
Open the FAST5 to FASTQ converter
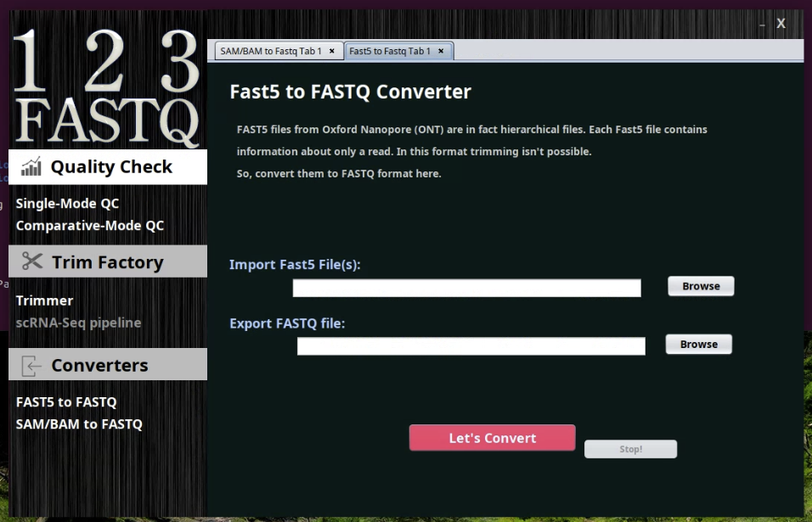(64, 402)
